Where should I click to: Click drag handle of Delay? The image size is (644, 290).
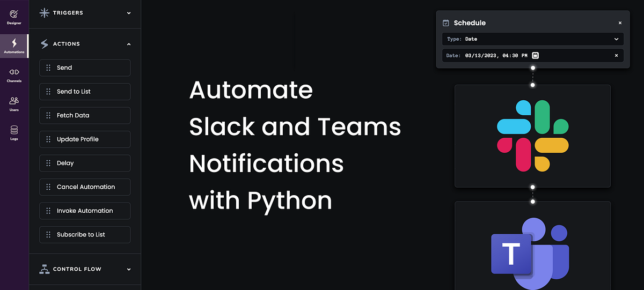48,163
